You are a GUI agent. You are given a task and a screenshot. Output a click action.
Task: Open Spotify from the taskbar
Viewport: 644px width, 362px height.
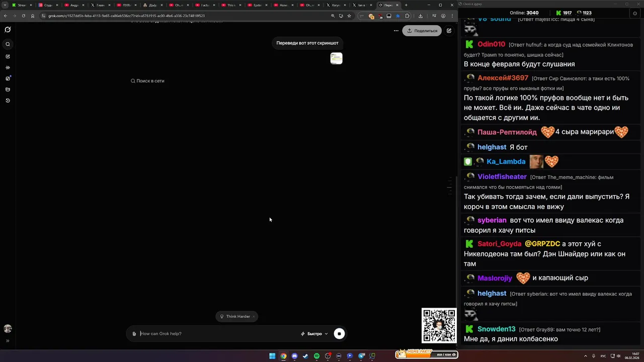316,356
